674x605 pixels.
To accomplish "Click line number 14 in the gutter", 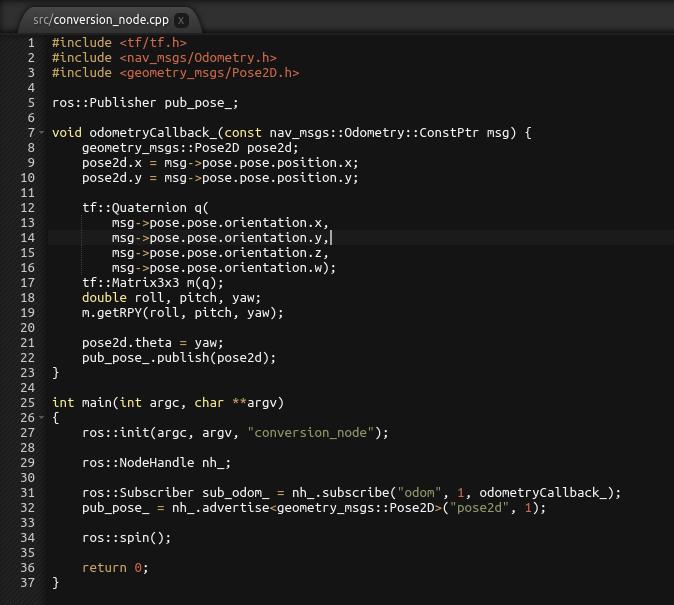I will click(28, 238).
